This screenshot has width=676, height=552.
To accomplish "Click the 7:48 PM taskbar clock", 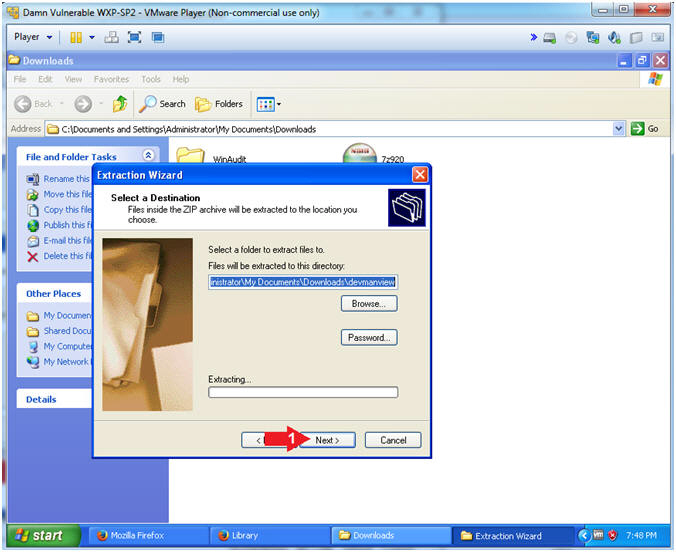I will (x=642, y=536).
